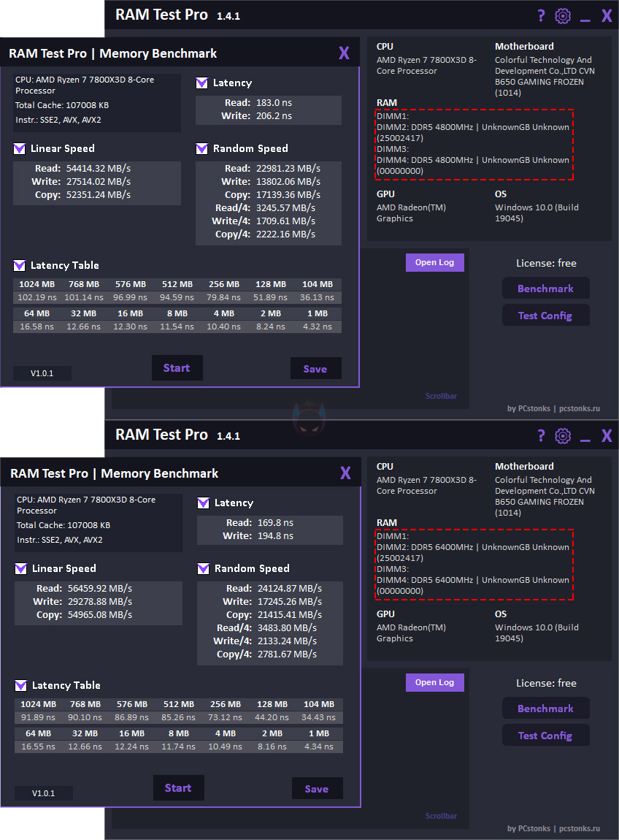Image resolution: width=619 pixels, height=840 pixels.
Task: Click Save in the bottom benchmark dialog
Action: (317, 789)
